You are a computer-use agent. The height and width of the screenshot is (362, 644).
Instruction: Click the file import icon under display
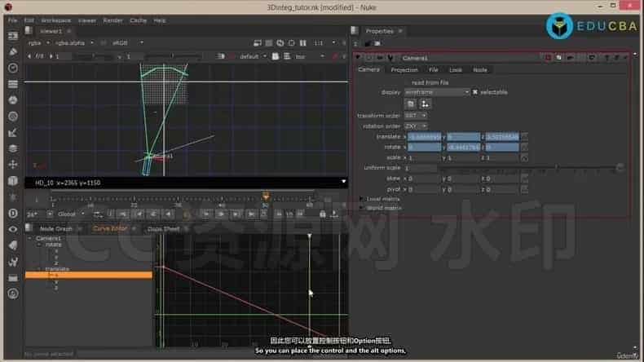410,104
